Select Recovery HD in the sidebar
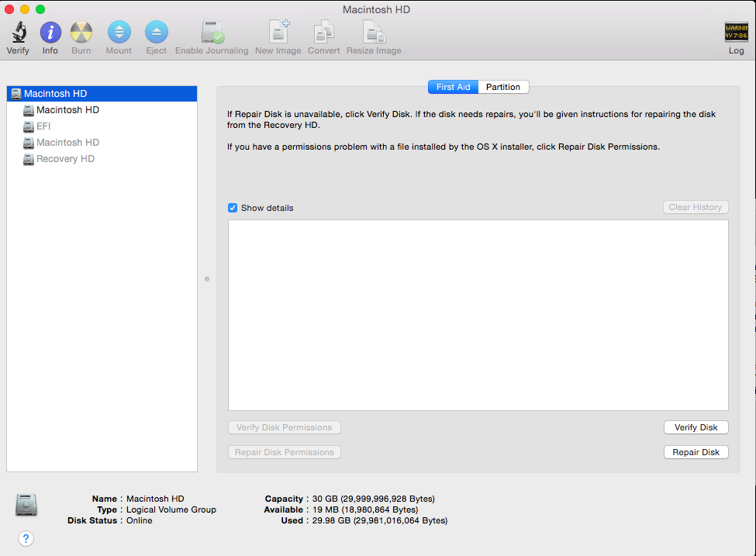This screenshot has width=756, height=556. point(65,159)
